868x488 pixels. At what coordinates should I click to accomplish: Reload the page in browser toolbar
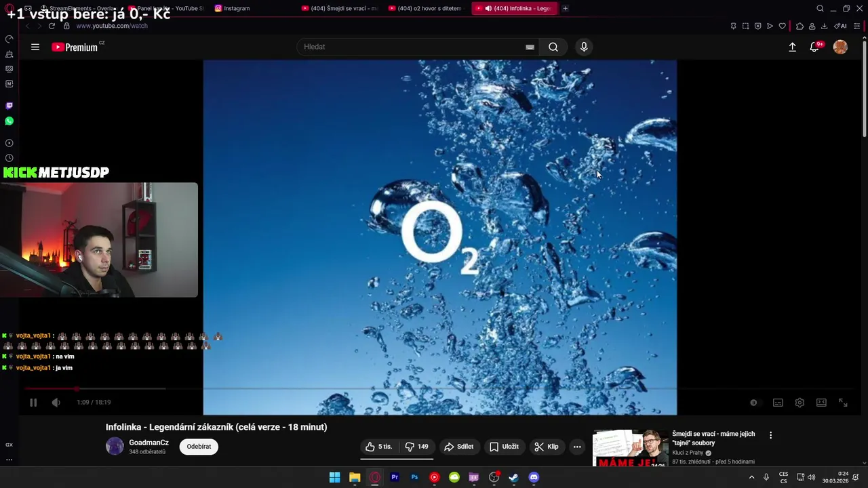tap(52, 26)
